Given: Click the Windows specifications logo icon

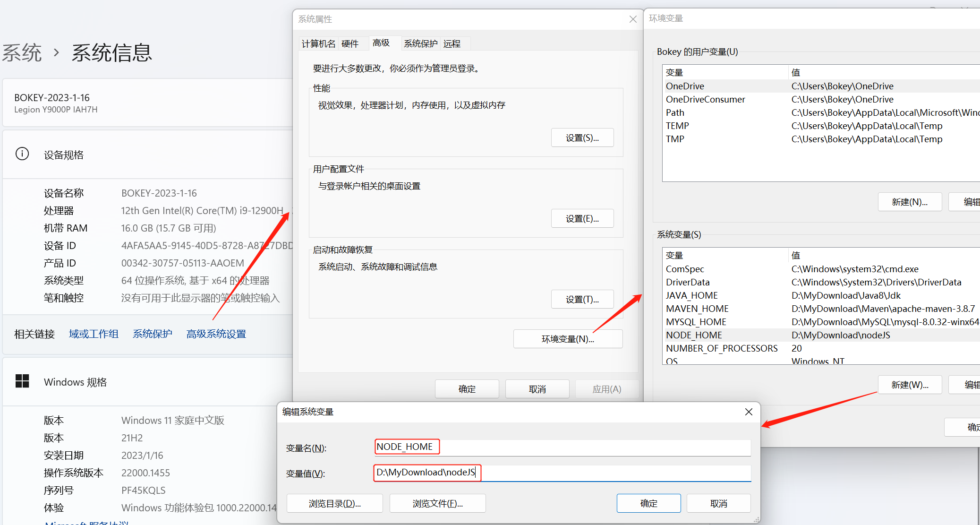Looking at the screenshot, I should point(22,381).
